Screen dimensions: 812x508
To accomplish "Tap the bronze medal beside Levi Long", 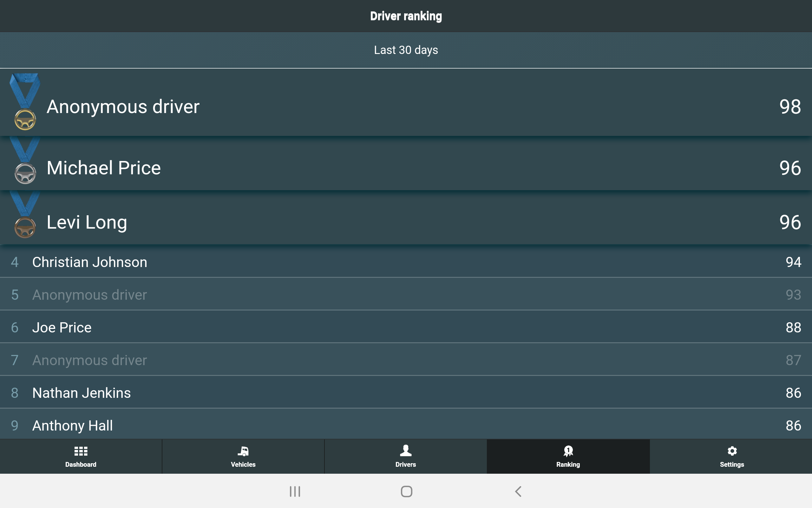I will (25, 215).
